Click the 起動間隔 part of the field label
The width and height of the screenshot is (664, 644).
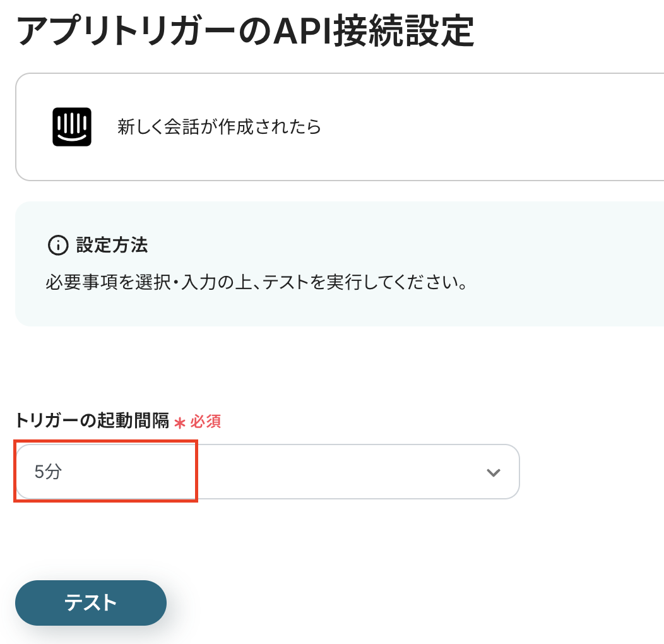click(132, 422)
